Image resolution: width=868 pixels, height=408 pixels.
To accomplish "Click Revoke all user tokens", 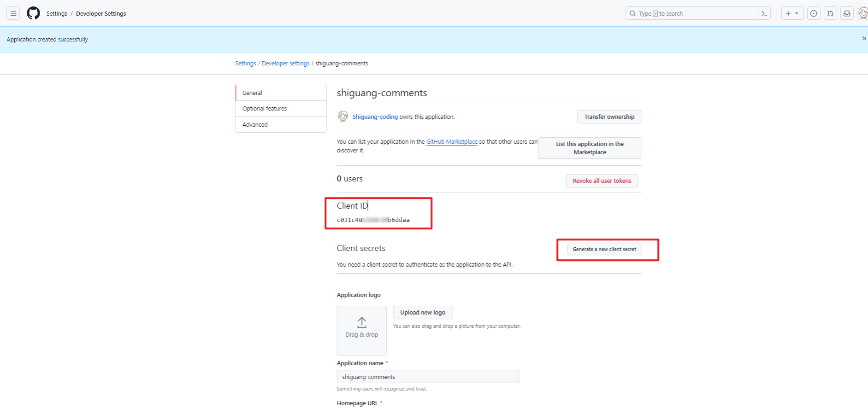I will 602,181.
